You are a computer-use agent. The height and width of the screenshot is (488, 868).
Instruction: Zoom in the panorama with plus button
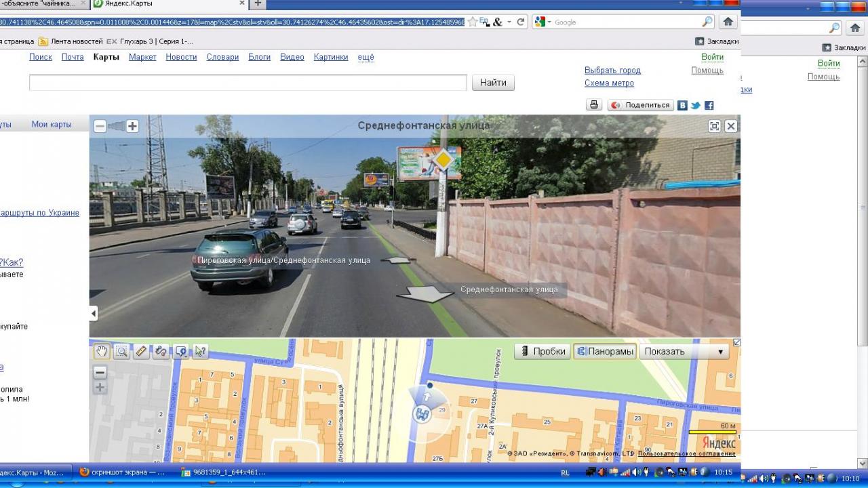(132, 126)
